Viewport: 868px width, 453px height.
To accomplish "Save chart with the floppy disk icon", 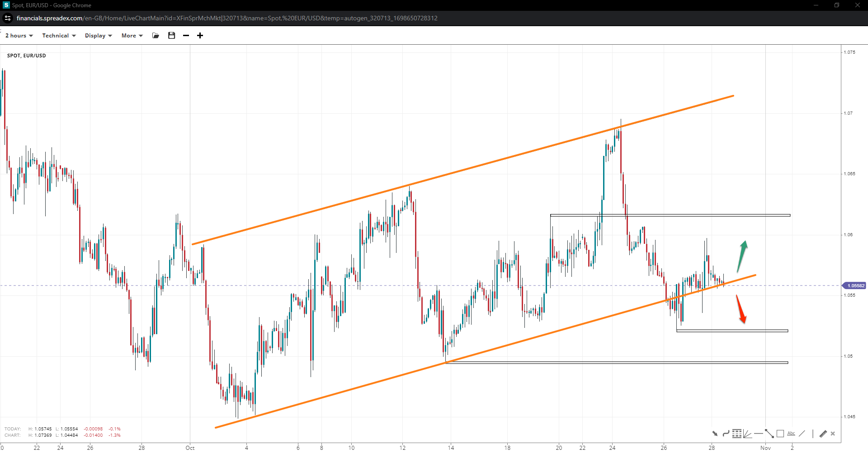I will point(171,36).
